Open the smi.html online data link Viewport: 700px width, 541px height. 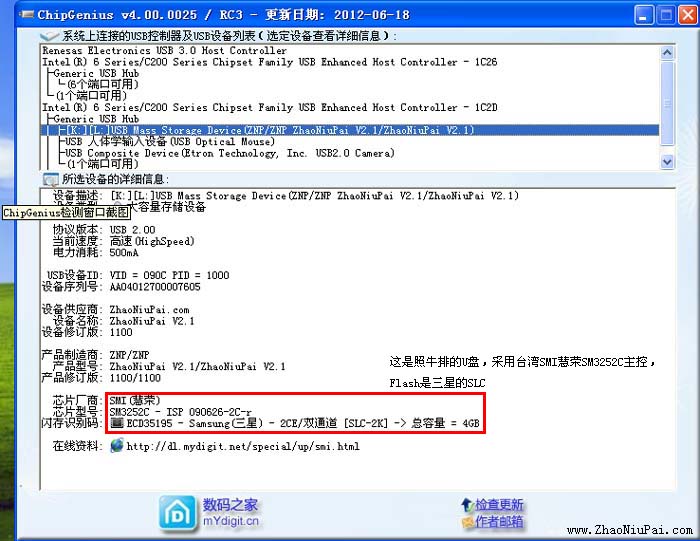[243, 446]
